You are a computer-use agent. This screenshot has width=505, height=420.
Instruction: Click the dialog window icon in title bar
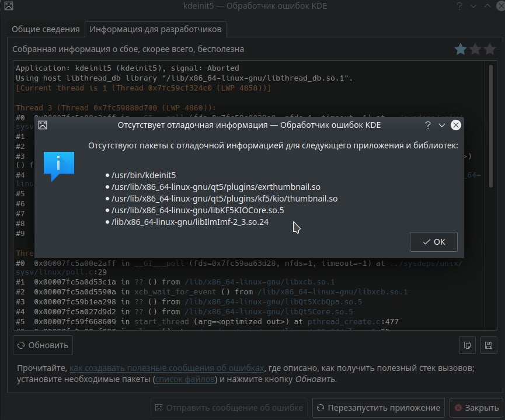point(43,125)
